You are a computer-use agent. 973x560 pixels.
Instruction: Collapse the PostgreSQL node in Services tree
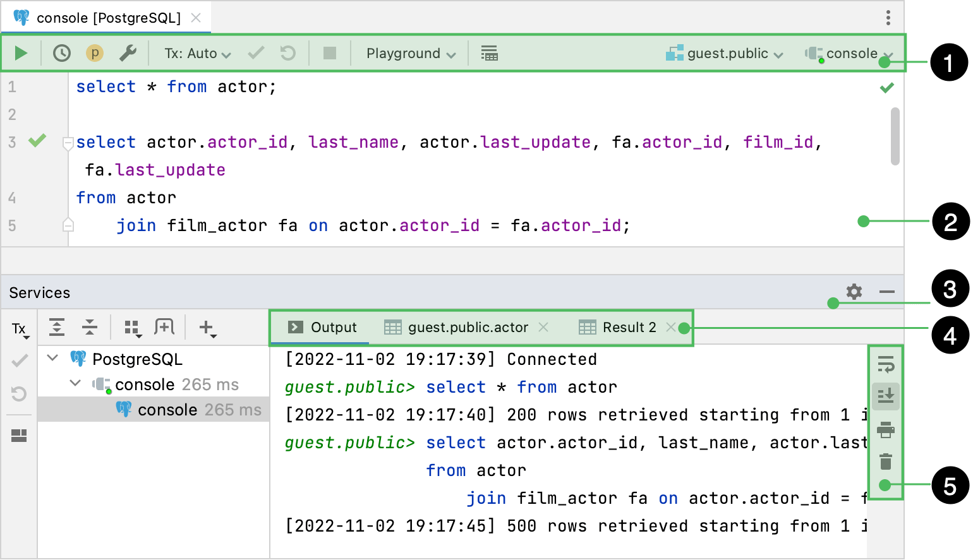pyautogui.click(x=53, y=359)
